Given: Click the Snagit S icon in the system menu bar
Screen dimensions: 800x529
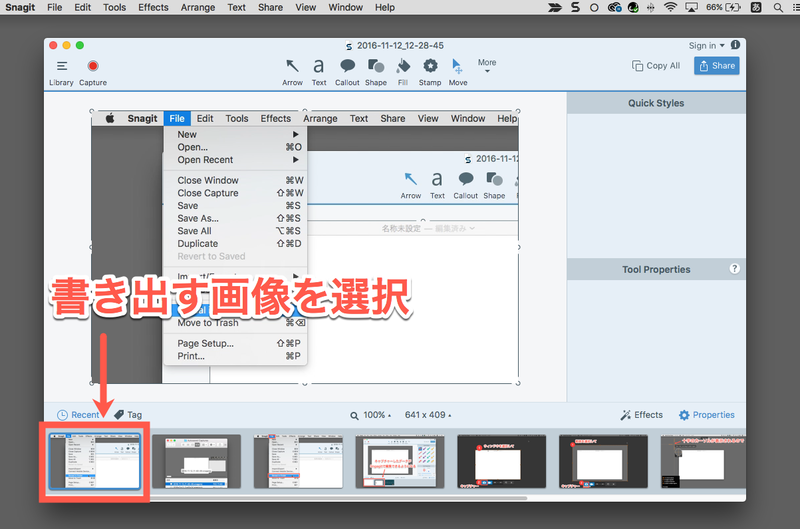Looking at the screenshot, I should 576,7.
